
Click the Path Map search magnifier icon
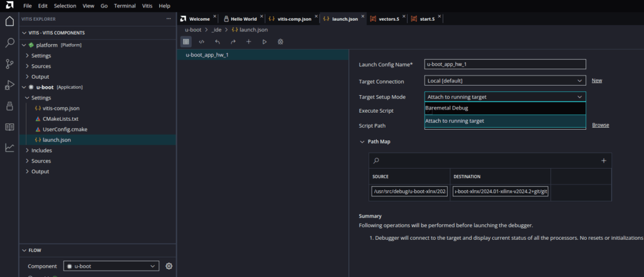click(376, 161)
